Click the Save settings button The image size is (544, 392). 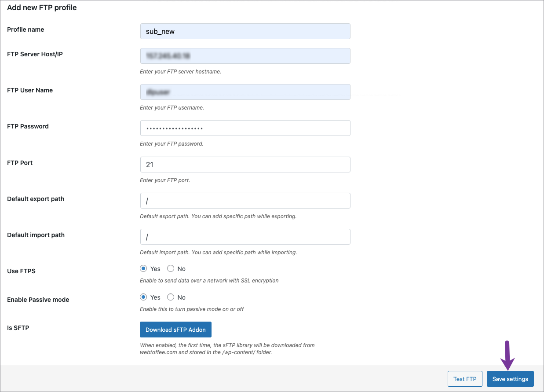(510, 379)
